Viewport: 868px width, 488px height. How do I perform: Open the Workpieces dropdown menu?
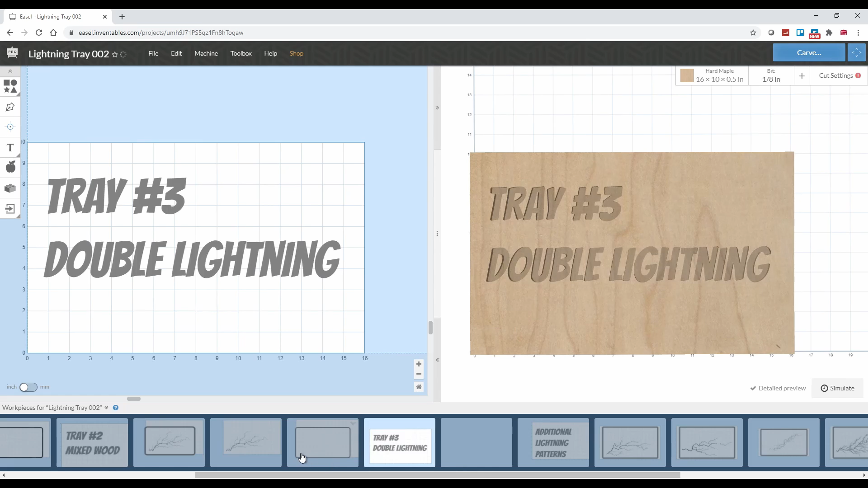click(106, 408)
